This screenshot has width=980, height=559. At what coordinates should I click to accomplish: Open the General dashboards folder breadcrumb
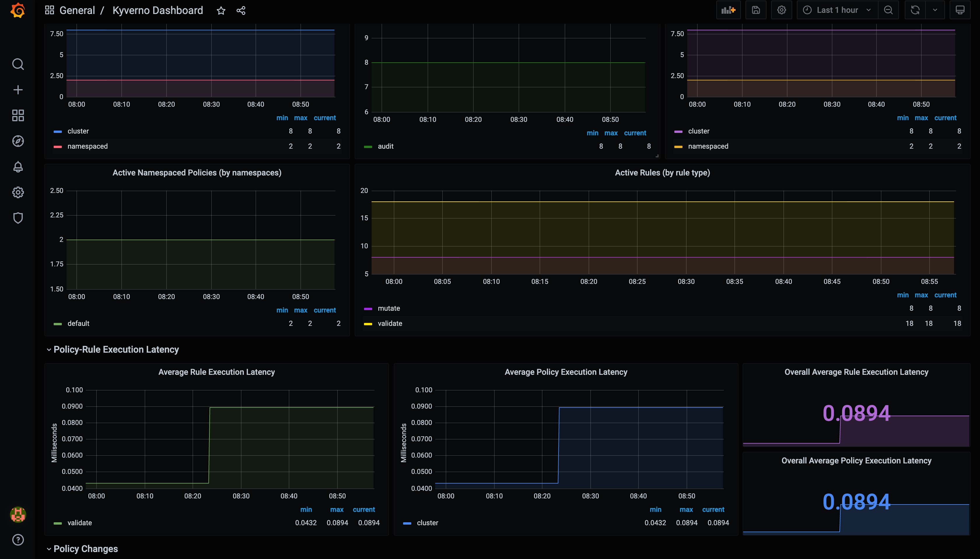[x=77, y=10]
